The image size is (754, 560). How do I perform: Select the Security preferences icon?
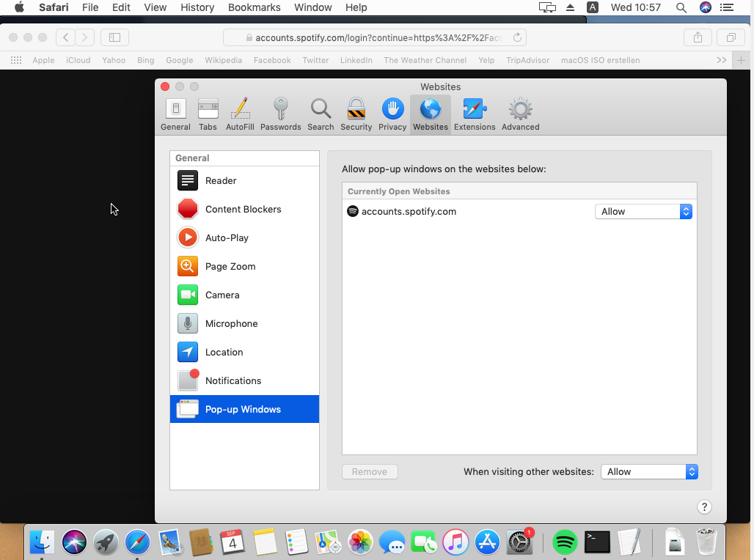(356, 114)
